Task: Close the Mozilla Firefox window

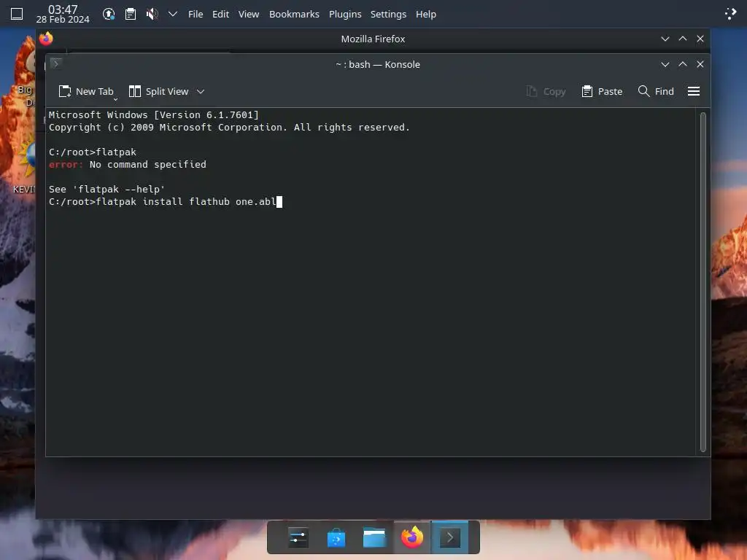Action: pyautogui.click(x=700, y=39)
